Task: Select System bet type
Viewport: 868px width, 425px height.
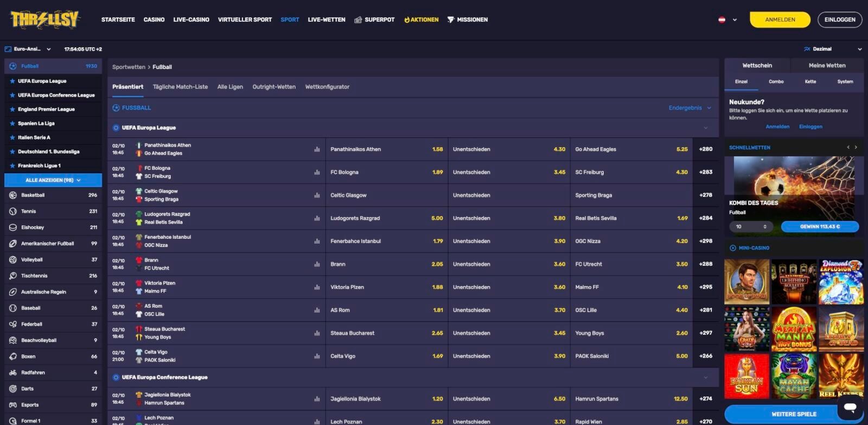Action: coord(845,82)
